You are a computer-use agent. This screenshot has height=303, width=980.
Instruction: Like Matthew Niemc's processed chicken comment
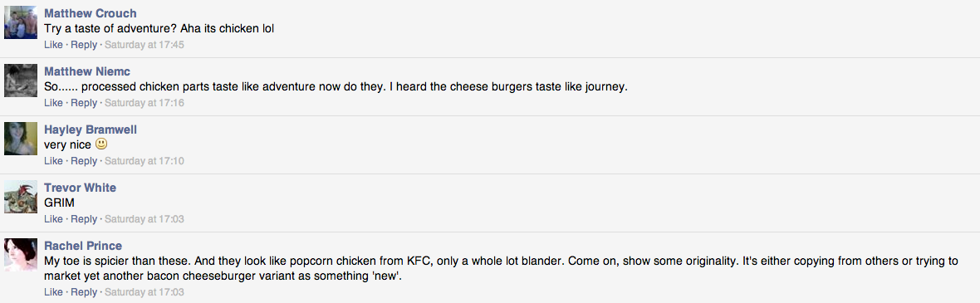click(x=54, y=103)
